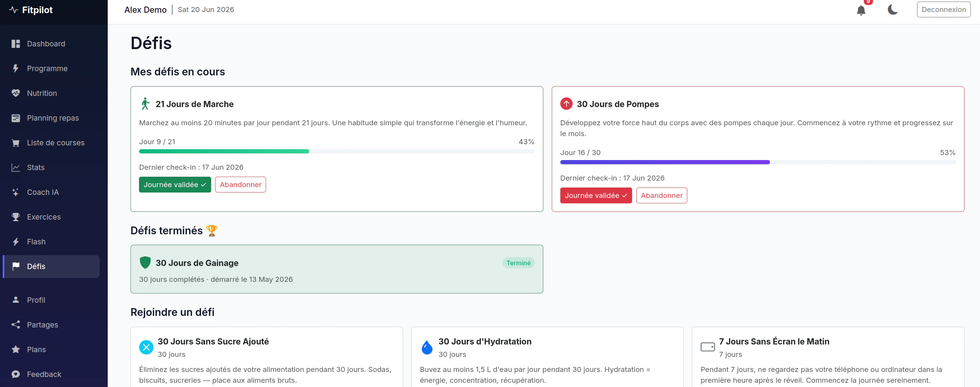Click the water drop icon for Hydratation challenge

[x=427, y=347]
